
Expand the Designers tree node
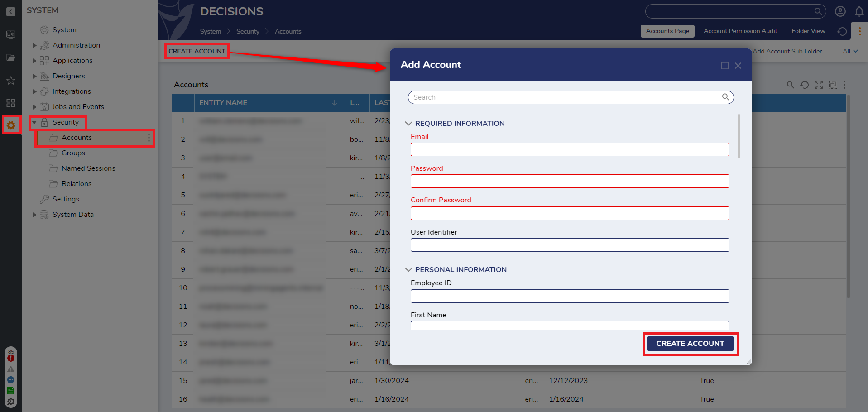coord(34,76)
